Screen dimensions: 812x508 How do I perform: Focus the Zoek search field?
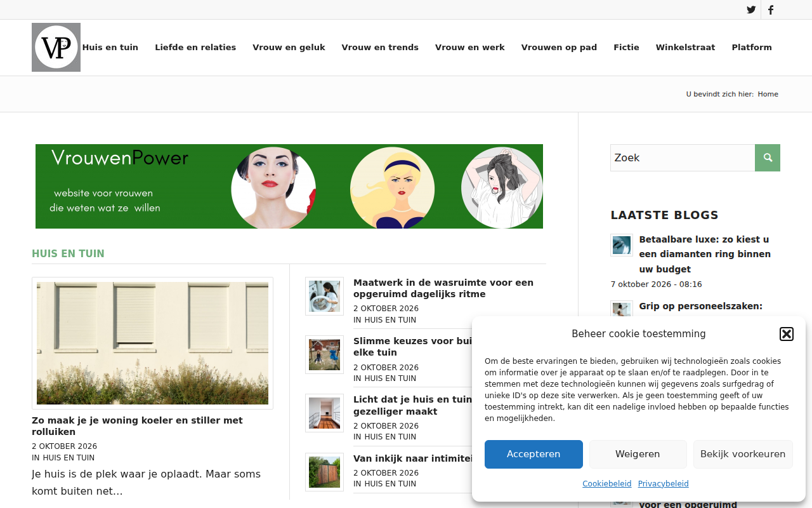pos(683,157)
